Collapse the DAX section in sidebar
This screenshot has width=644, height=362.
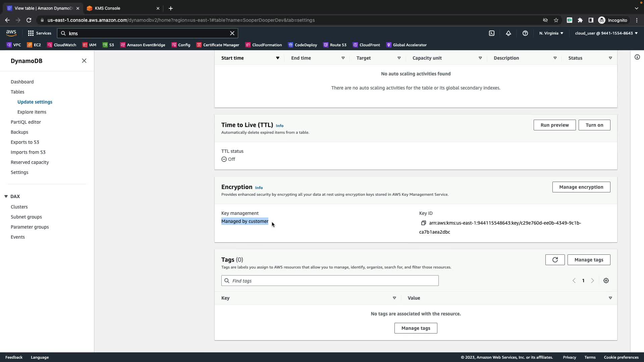pyautogui.click(x=6, y=196)
